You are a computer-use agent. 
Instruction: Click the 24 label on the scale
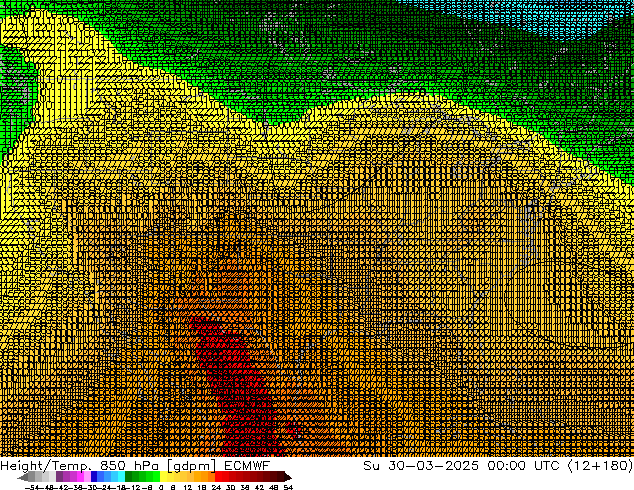[x=216, y=487]
